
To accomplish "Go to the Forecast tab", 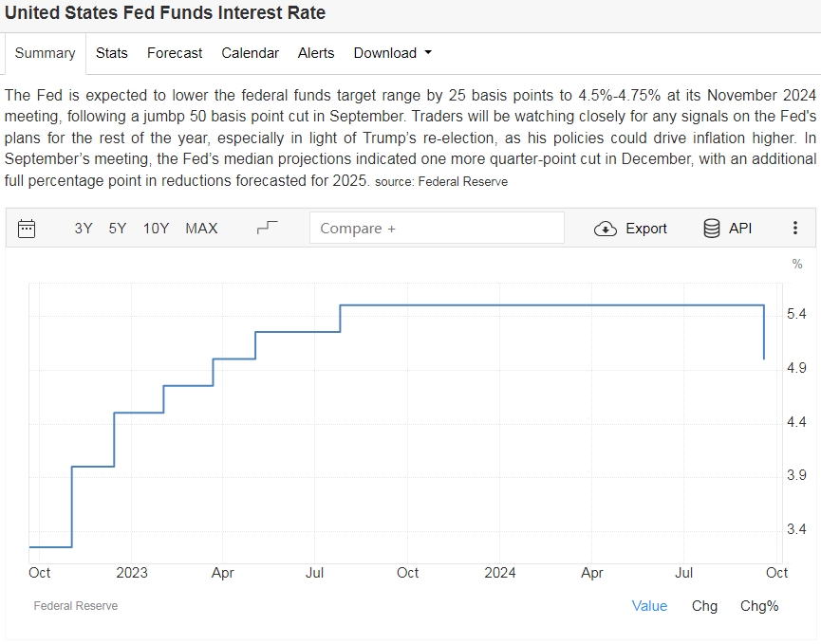I will [175, 53].
